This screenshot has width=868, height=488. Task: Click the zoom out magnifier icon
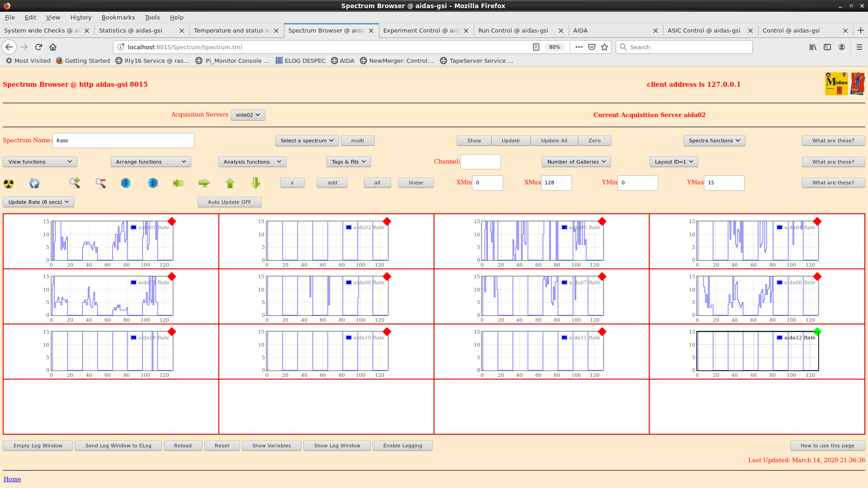pyautogui.click(x=100, y=183)
